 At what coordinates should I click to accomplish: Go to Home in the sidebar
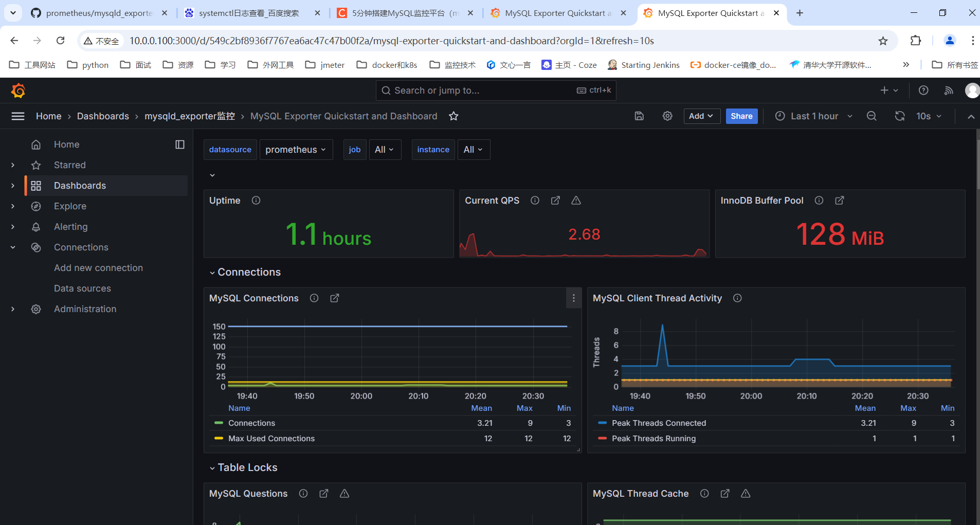point(66,144)
